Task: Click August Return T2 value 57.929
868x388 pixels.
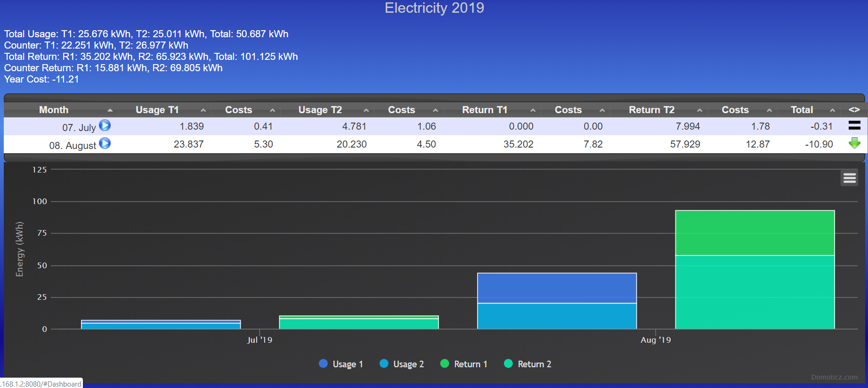Action: (685, 144)
